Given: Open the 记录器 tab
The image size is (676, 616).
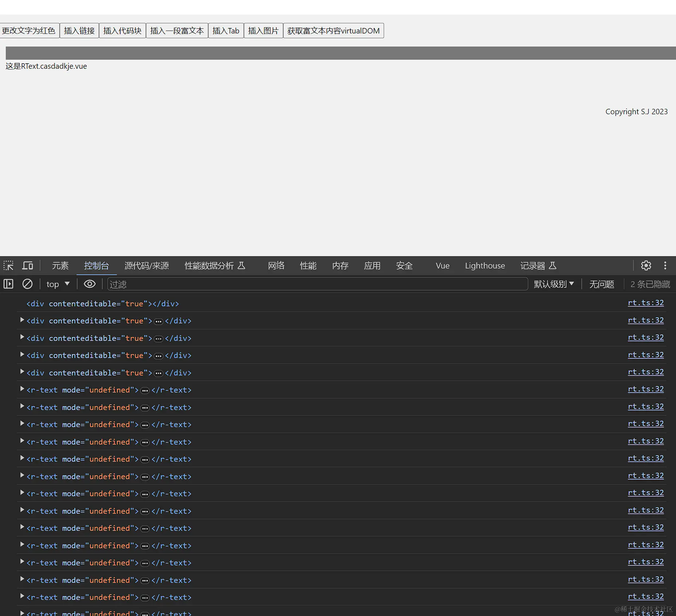Looking at the screenshot, I should click(538, 266).
